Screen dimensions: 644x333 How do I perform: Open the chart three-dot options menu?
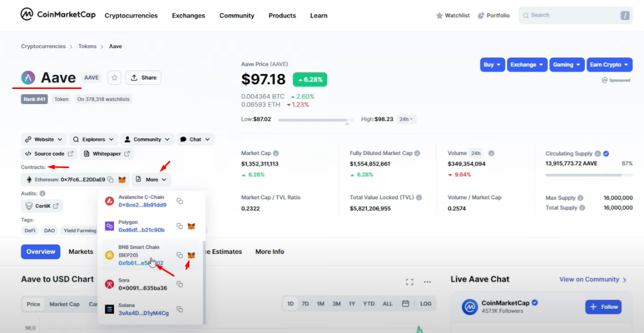427,281
